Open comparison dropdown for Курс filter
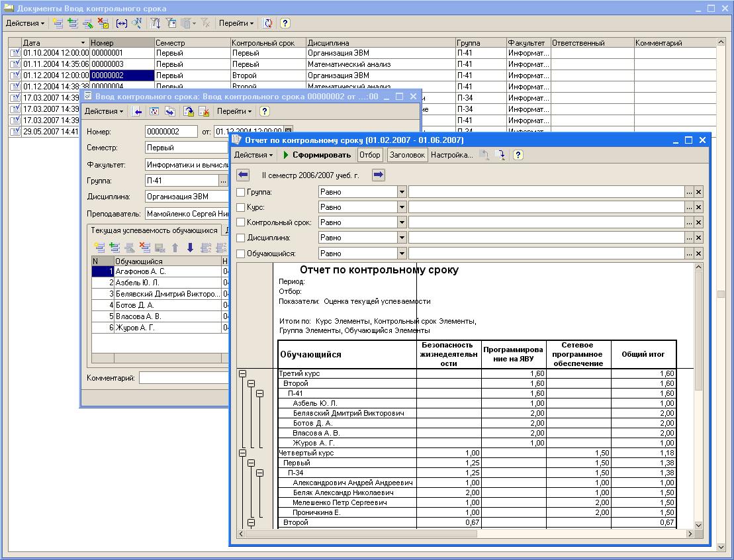 point(402,207)
